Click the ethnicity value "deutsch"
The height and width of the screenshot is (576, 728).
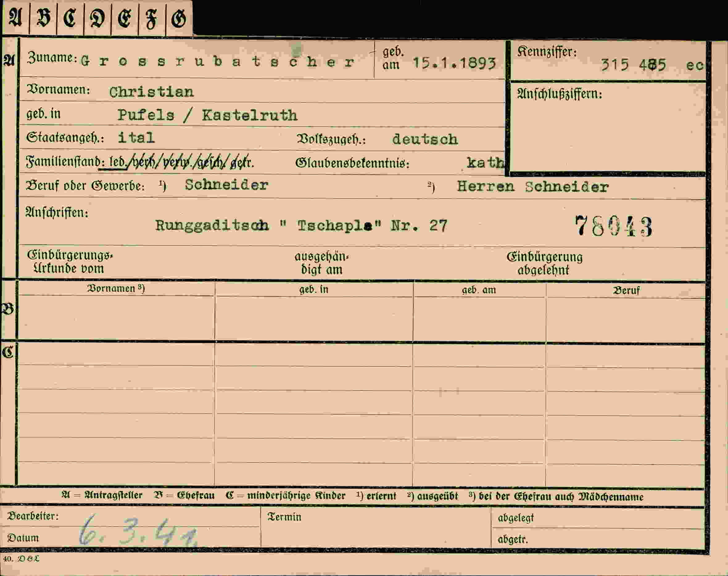coord(425,139)
